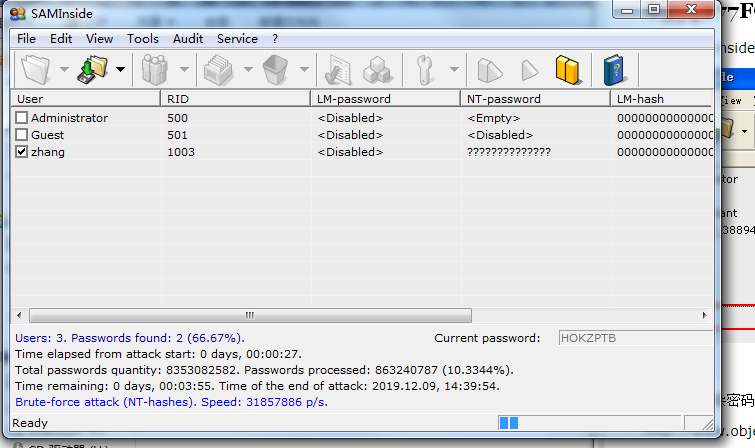Click the Total passwords quantity line
The image size is (755, 448).
pyautogui.click(x=264, y=370)
